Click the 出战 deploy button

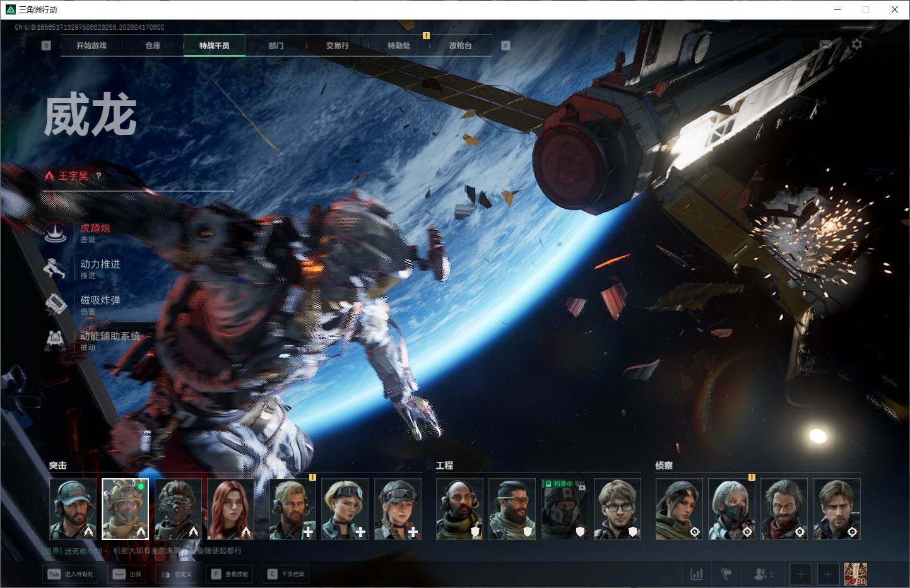[127, 574]
